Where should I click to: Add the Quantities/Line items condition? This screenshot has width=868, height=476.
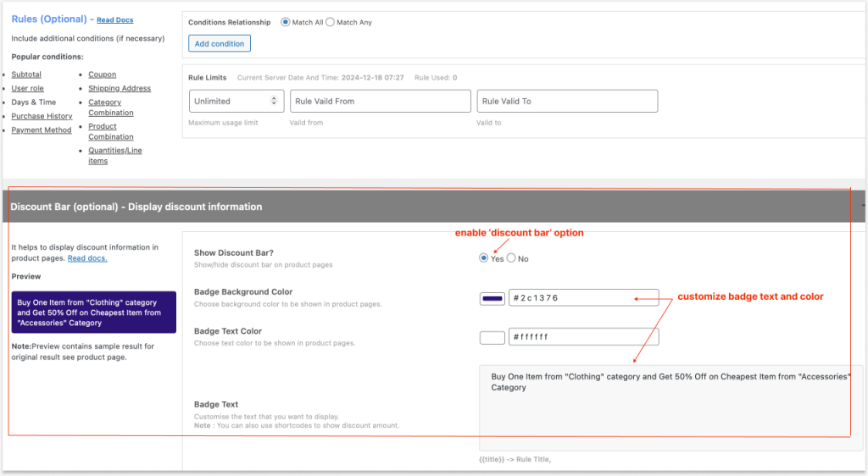point(115,156)
